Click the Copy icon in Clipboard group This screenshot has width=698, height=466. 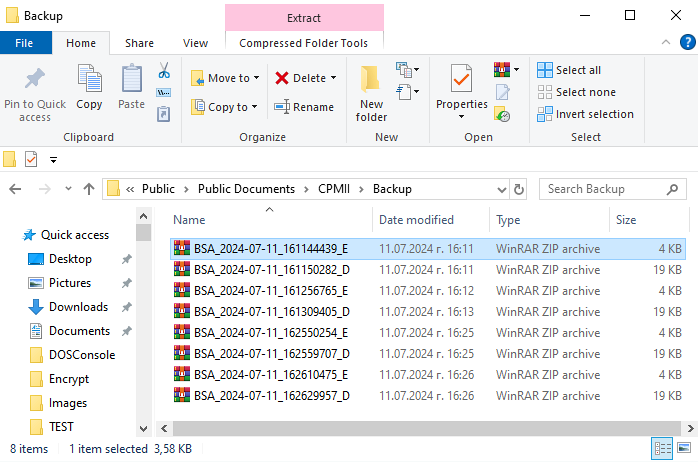89,78
